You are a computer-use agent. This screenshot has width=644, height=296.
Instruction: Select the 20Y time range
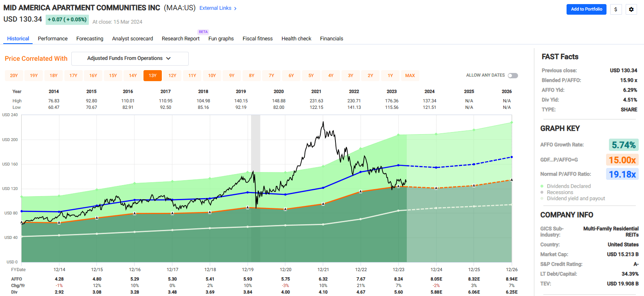tap(14, 75)
